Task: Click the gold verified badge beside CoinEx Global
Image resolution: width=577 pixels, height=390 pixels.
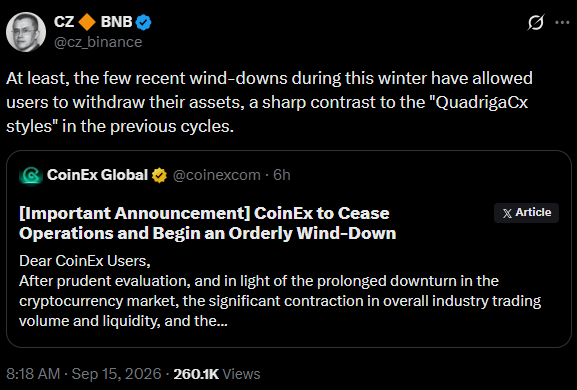Action: [x=159, y=176]
